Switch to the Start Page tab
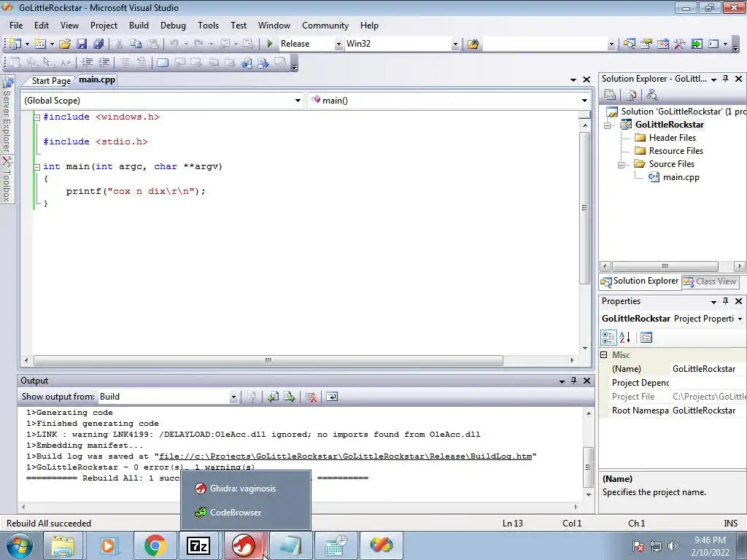Screen dimensions: 747x560 [x=51, y=81]
